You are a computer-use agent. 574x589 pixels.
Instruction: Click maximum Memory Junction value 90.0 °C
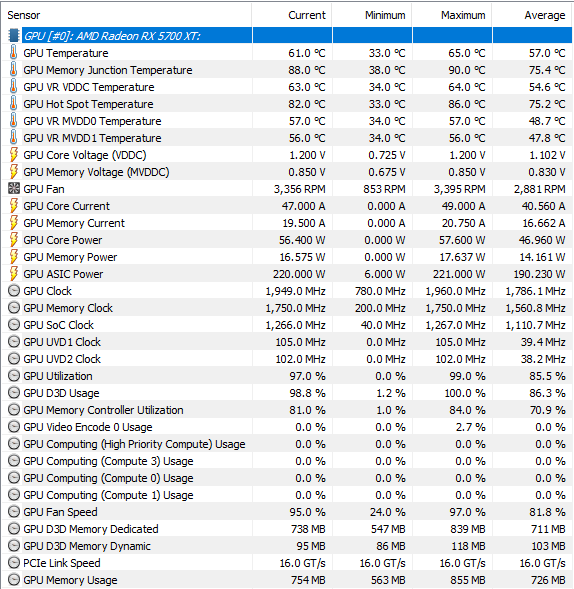point(467,70)
